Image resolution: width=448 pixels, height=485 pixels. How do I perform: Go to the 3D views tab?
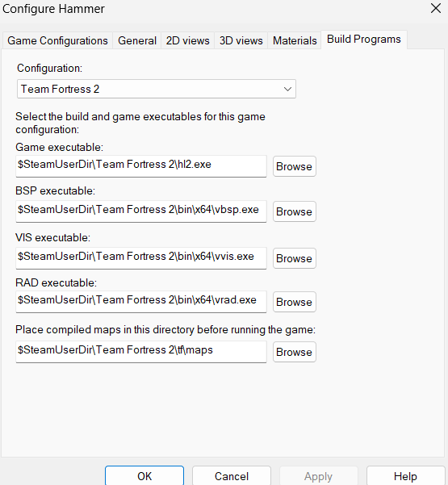(x=241, y=40)
